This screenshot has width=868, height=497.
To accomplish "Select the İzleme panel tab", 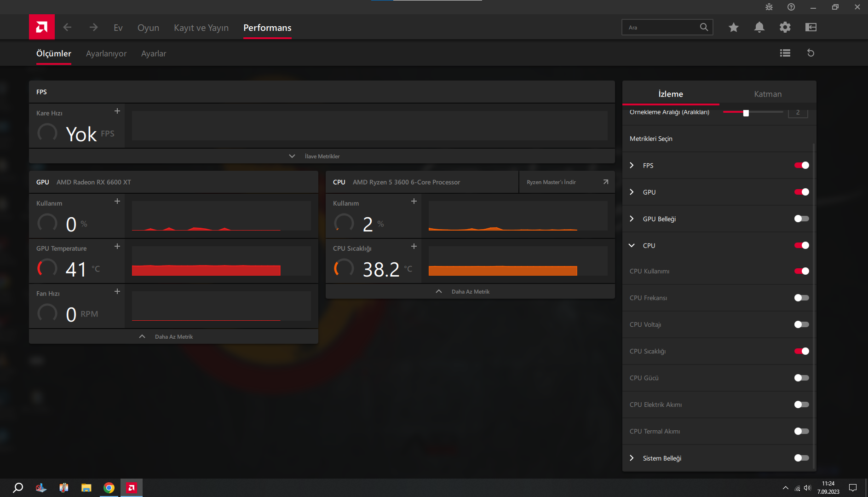I will coord(671,94).
